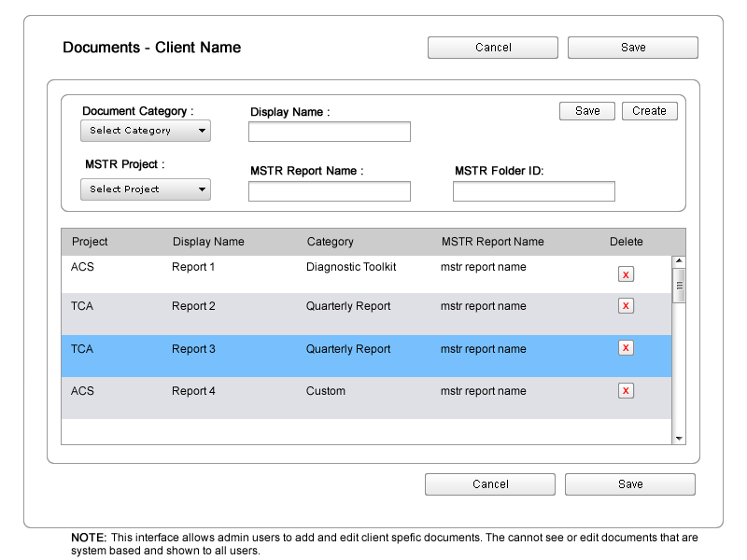Click the Display Name input field
747x560 pixels.
click(x=329, y=132)
